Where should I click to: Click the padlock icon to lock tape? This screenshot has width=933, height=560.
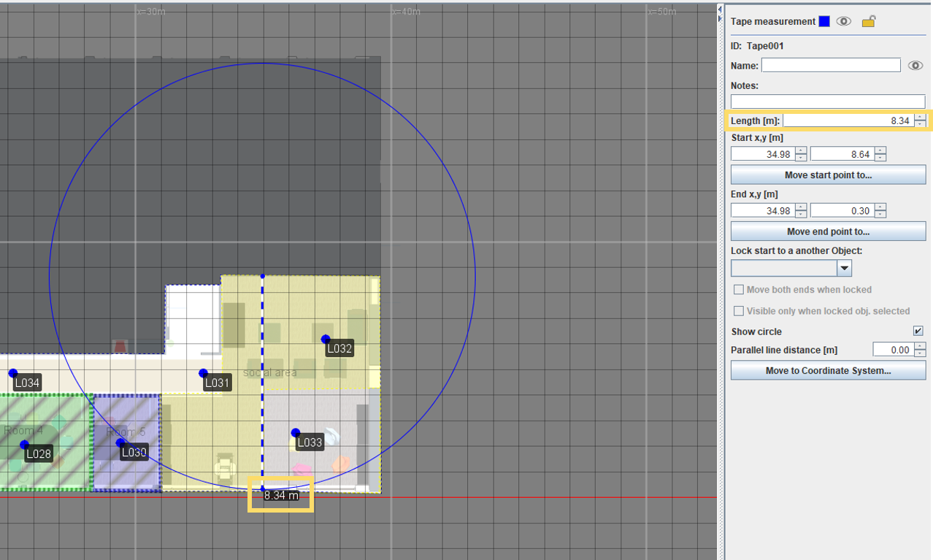pyautogui.click(x=868, y=22)
